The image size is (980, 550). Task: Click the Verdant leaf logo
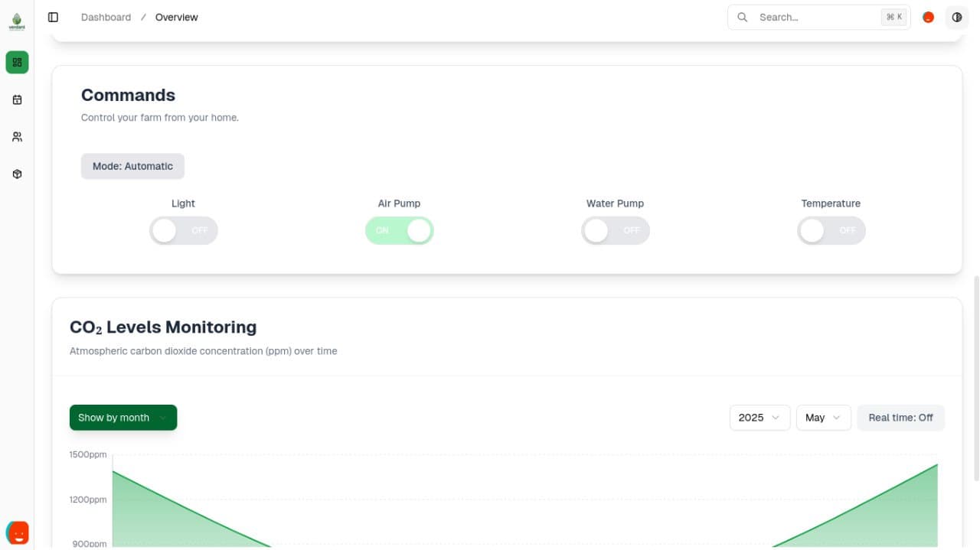(x=17, y=21)
